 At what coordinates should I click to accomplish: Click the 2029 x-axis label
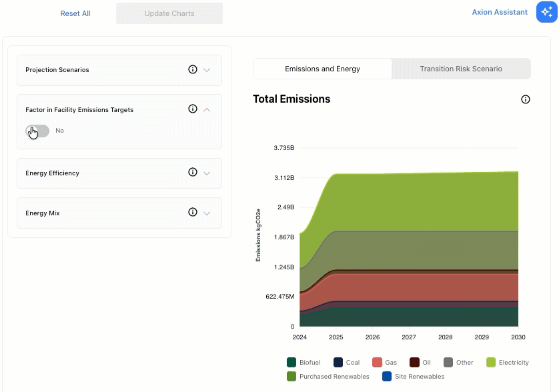482,337
